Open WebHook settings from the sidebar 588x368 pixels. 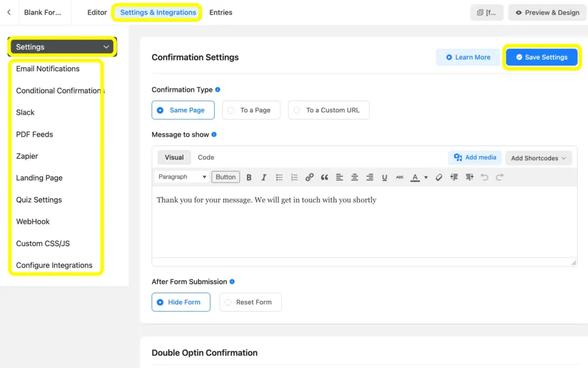(x=33, y=221)
